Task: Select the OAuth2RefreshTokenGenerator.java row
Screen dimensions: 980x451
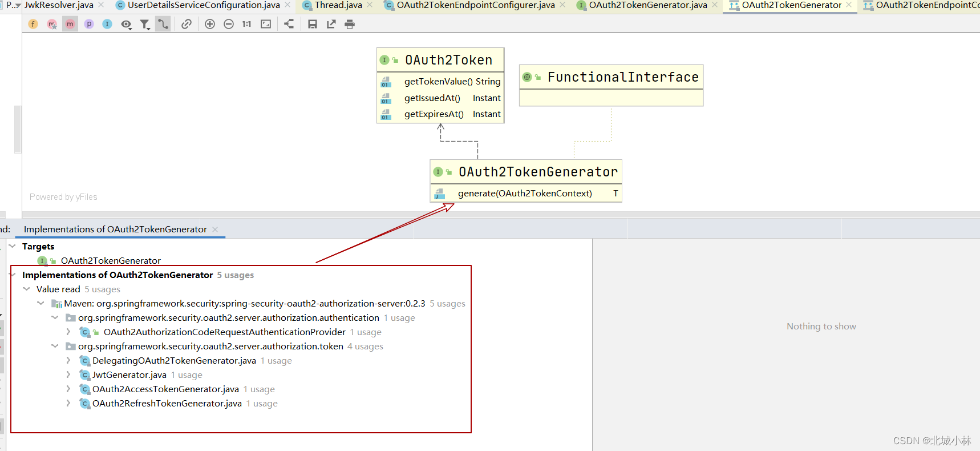Action: (x=179, y=404)
